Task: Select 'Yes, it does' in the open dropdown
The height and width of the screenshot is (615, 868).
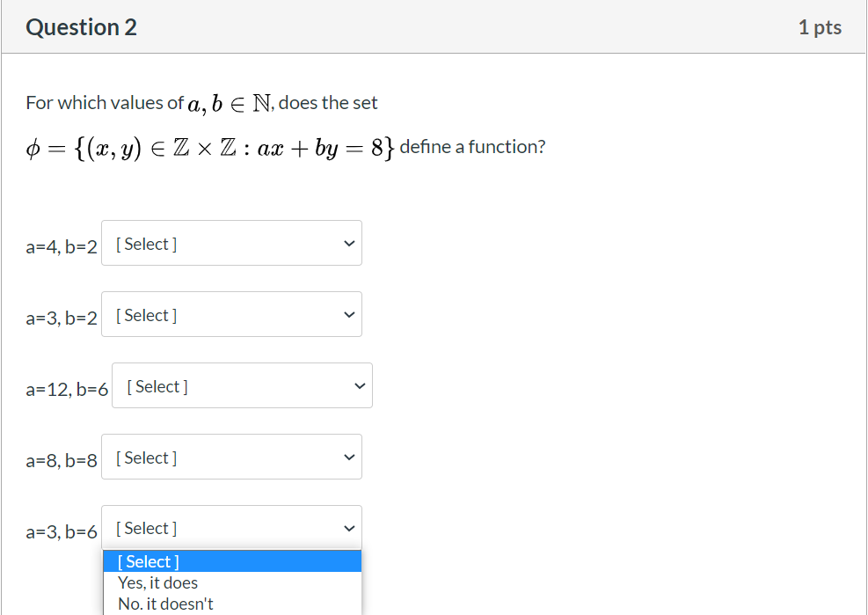Action: pos(157,582)
